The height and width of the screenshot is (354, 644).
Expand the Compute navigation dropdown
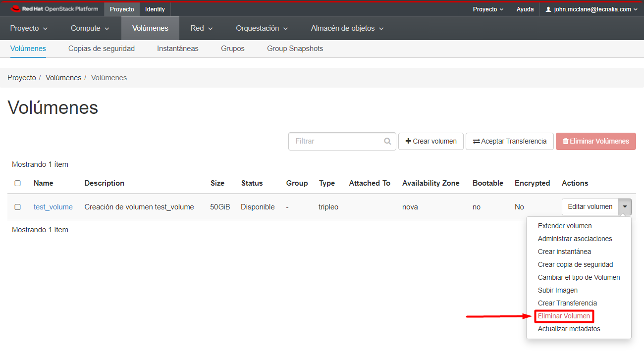point(90,28)
